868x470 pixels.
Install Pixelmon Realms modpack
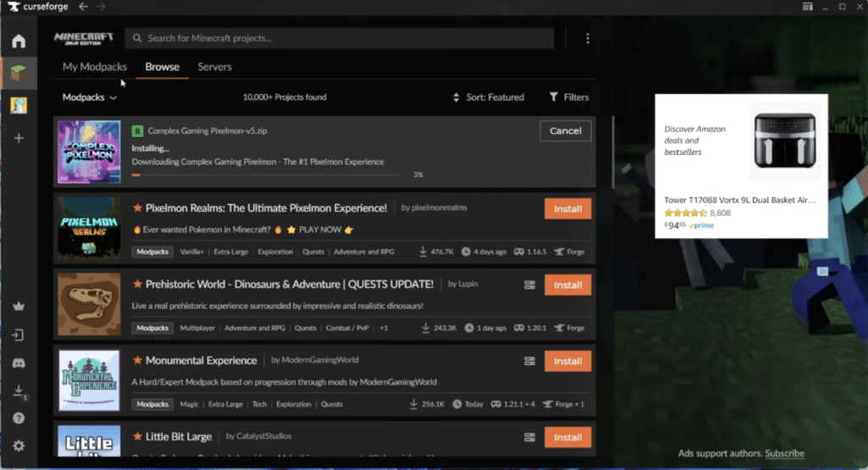(567, 209)
